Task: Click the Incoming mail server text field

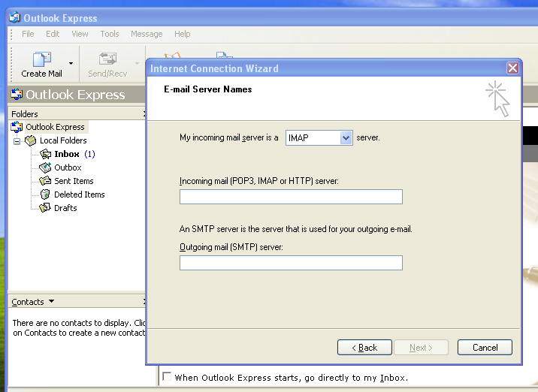Action: pyautogui.click(x=291, y=197)
